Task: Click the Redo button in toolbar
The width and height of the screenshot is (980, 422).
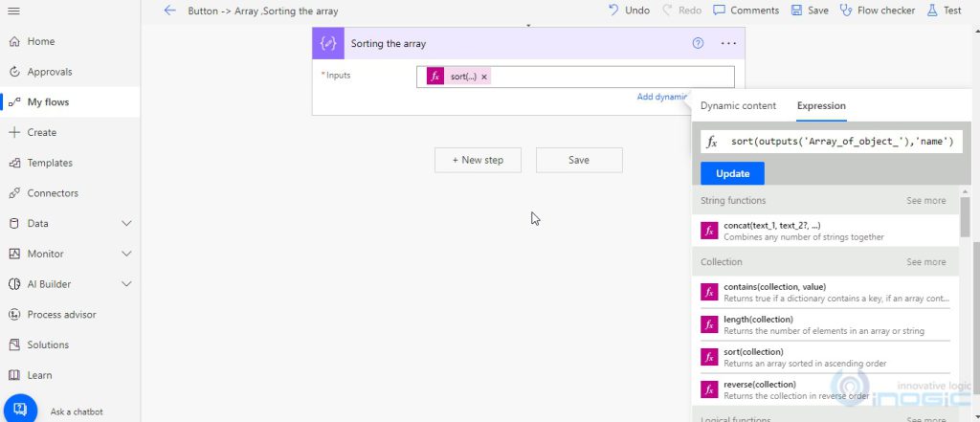Action: click(x=681, y=11)
